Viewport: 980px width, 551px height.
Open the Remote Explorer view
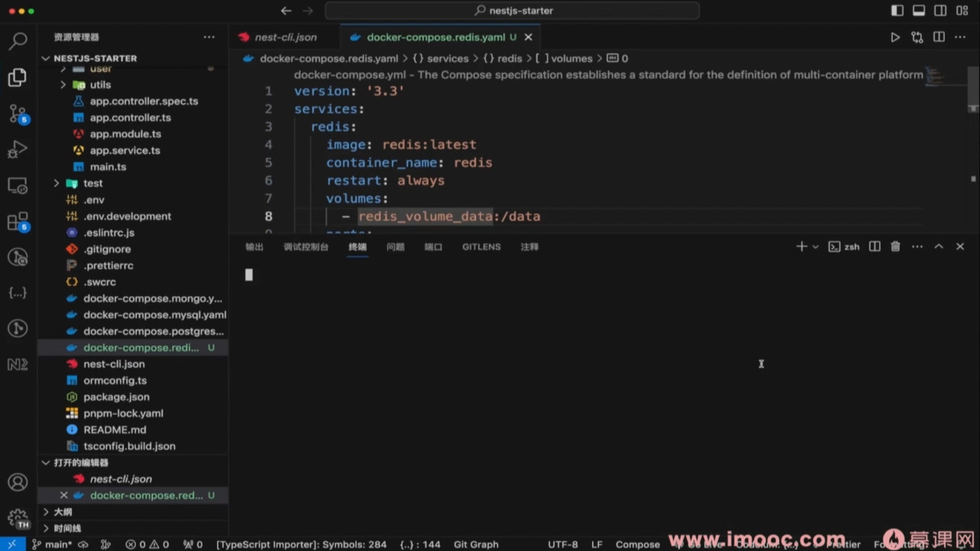[17, 186]
